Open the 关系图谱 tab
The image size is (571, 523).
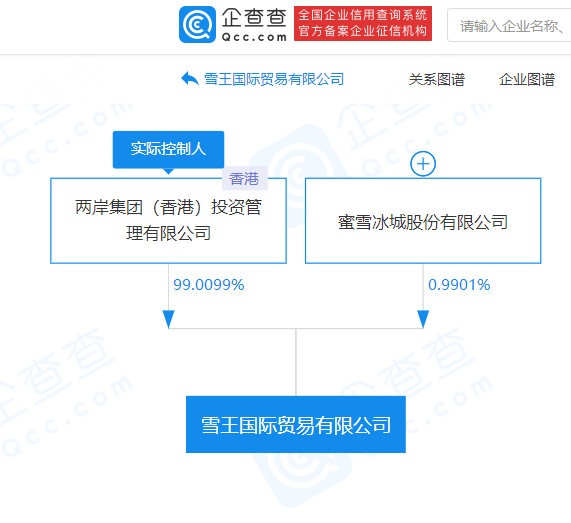tap(437, 79)
